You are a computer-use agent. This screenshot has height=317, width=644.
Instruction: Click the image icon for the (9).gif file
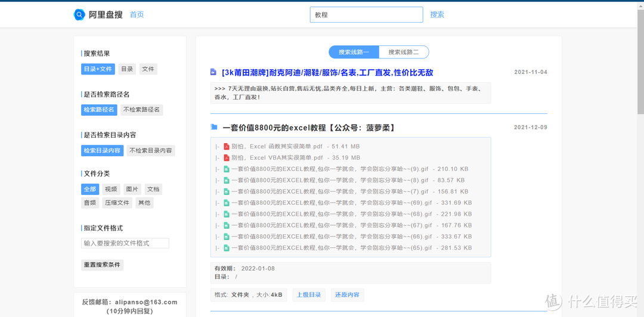click(227, 169)
